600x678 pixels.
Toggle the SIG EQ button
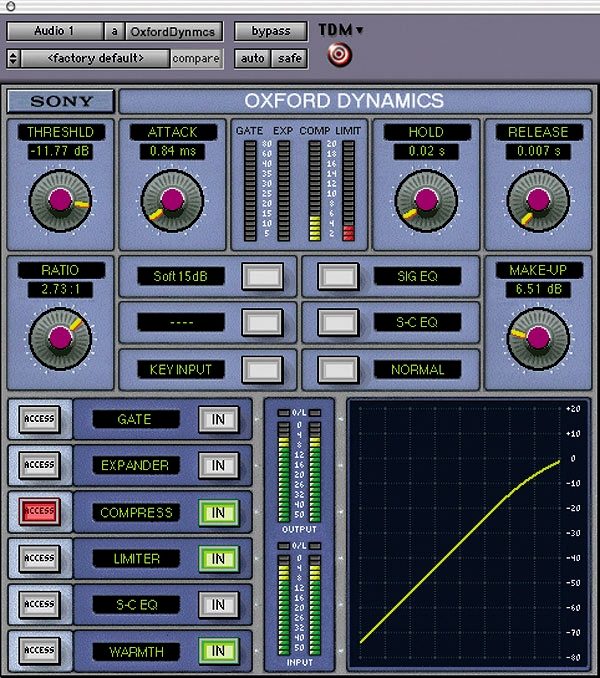[x=338, y=276]
